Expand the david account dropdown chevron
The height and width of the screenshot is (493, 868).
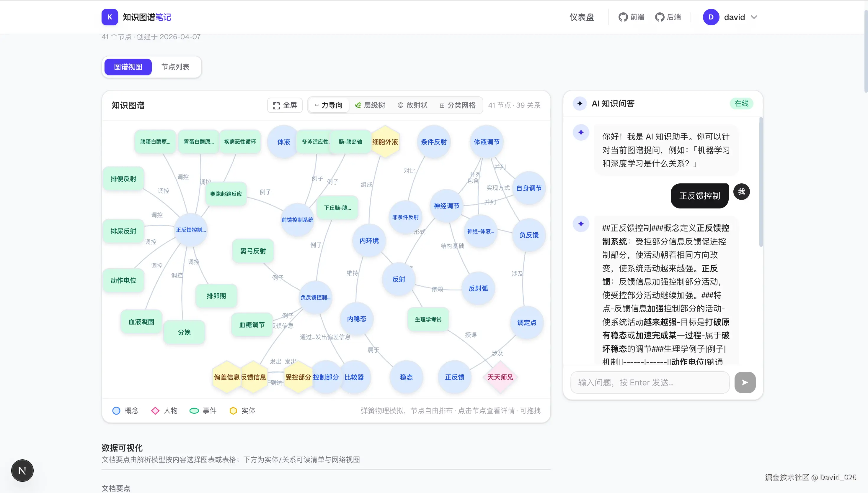point(754,17)
